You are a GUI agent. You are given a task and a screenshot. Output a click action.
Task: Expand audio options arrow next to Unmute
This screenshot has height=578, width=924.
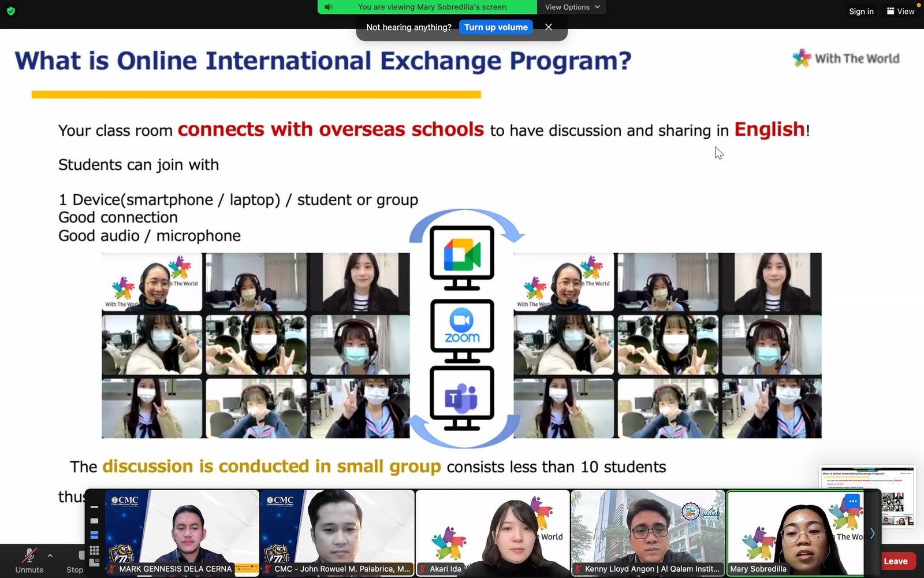tap(50, 555)
